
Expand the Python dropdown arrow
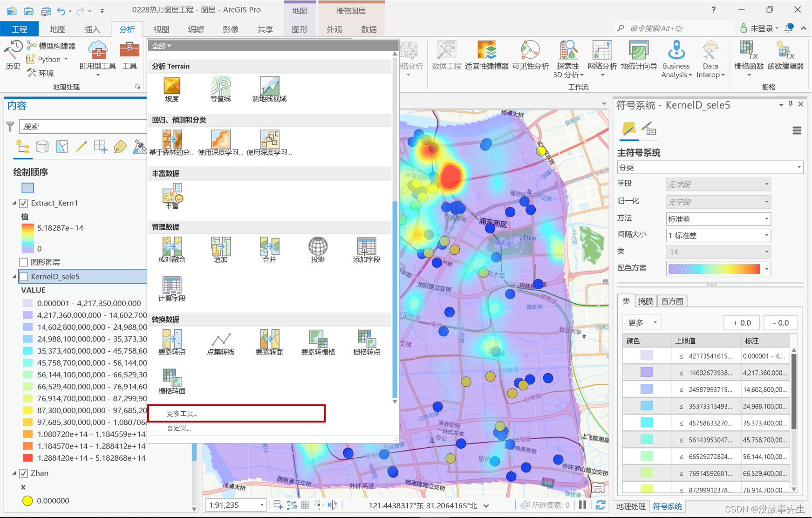[x=66, y=59]
